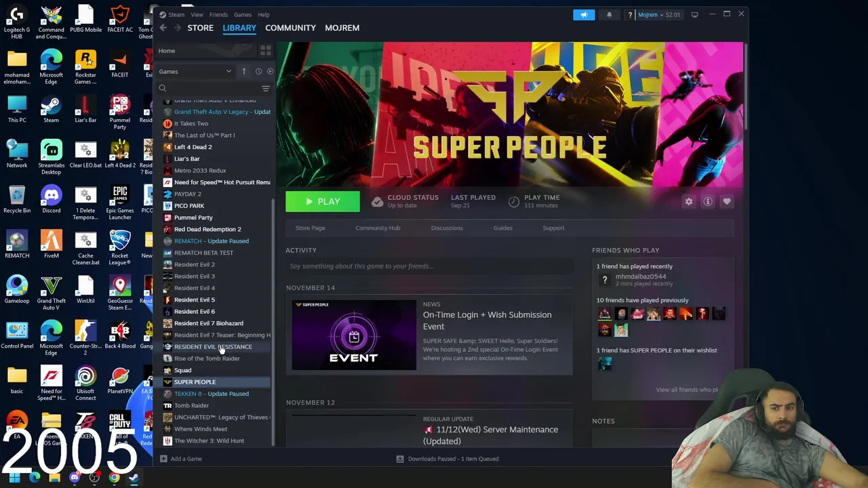
Task: Add SUPER PEOPLE to favorites heart
Action: click(x=727, y=201)
